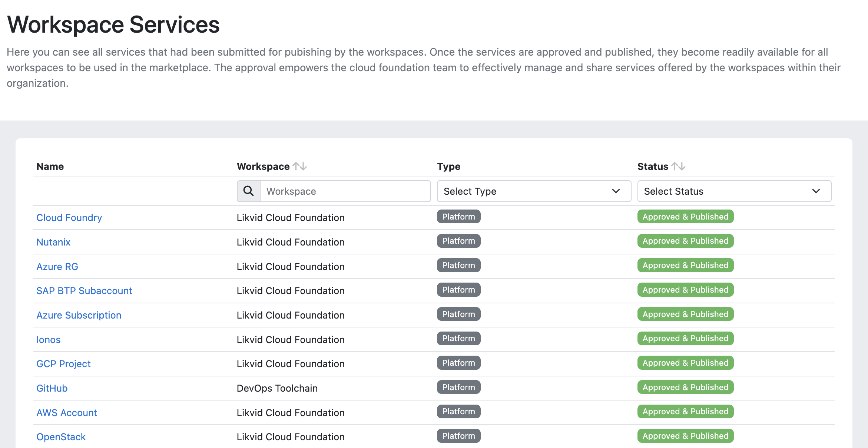The image size is (868, 448).
Task: Click the Status column header text
Action: click(x=653, y=167)
